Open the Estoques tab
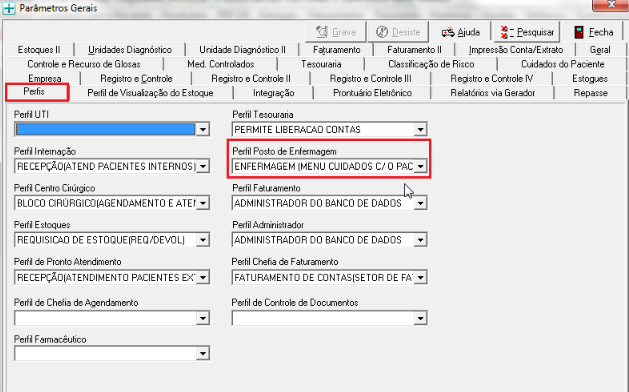 tap(590, 79)
